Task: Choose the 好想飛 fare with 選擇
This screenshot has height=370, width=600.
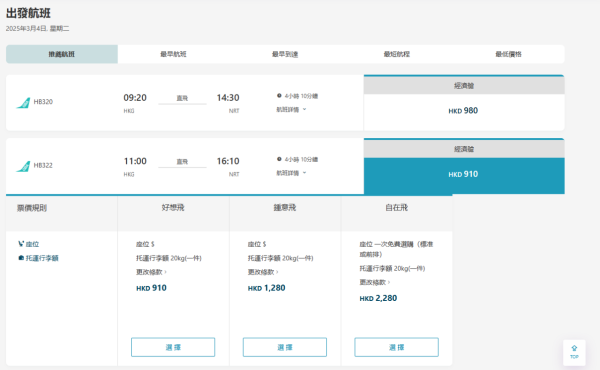Action: (173, 347)
